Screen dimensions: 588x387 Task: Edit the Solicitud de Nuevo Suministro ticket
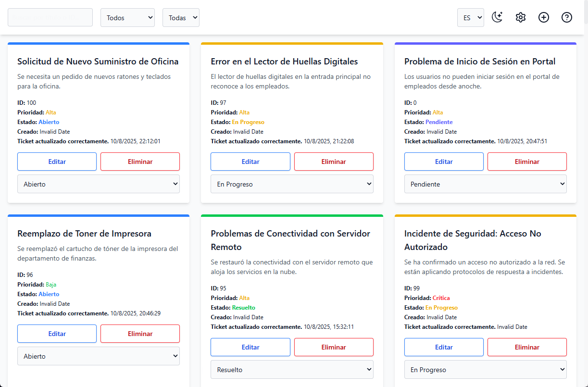point(57,162)
